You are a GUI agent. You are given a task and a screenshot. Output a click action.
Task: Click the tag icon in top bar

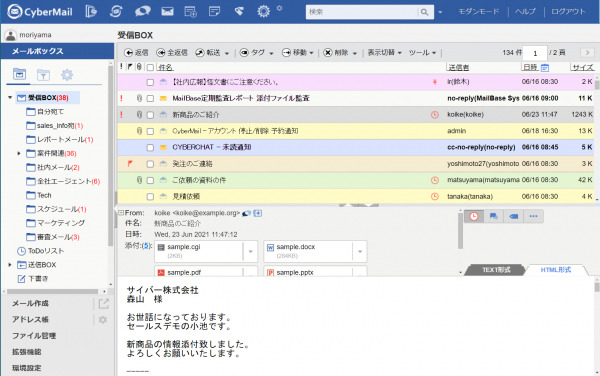click(239, 11)
